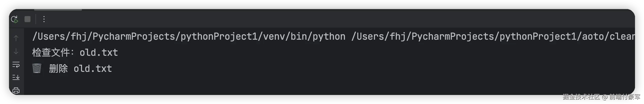Click the truncated aoto/clear script path

point(492,37)
